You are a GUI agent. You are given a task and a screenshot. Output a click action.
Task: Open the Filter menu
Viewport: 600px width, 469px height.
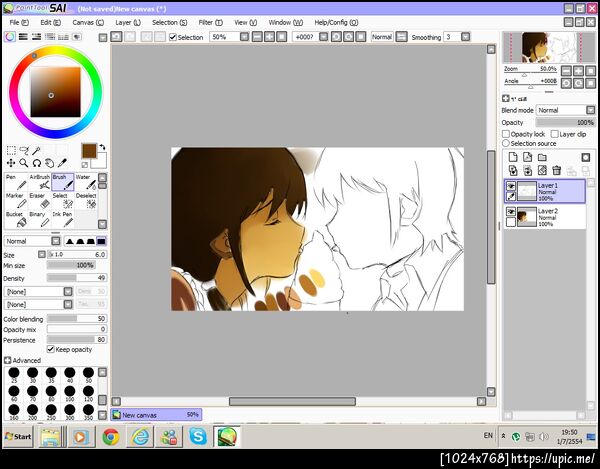click(x=210, y=23)
